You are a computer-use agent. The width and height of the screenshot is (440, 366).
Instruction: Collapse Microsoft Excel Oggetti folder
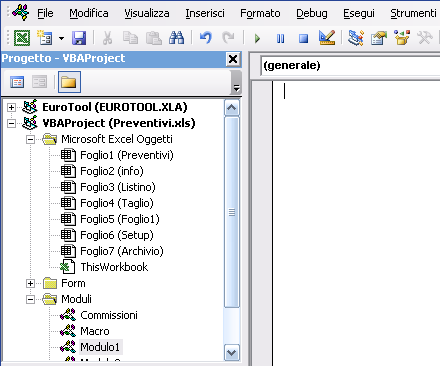coord(30,139)
